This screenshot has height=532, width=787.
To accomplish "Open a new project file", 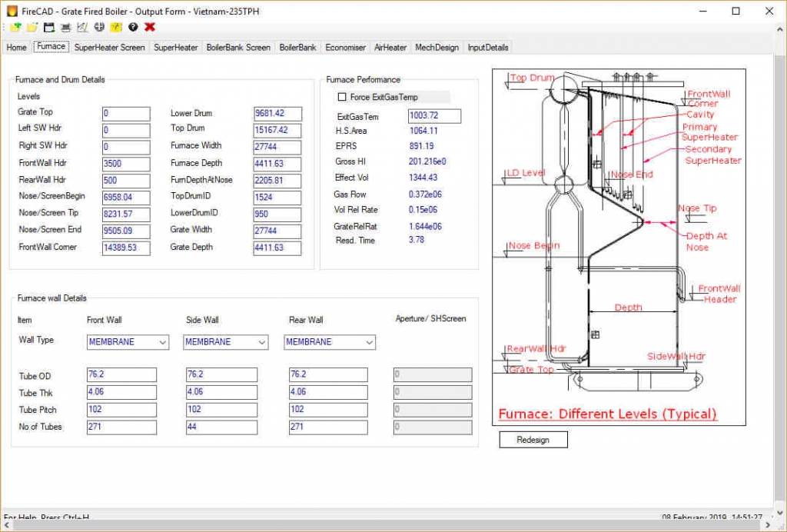I will pyautogui.click(x=15, y=27).
